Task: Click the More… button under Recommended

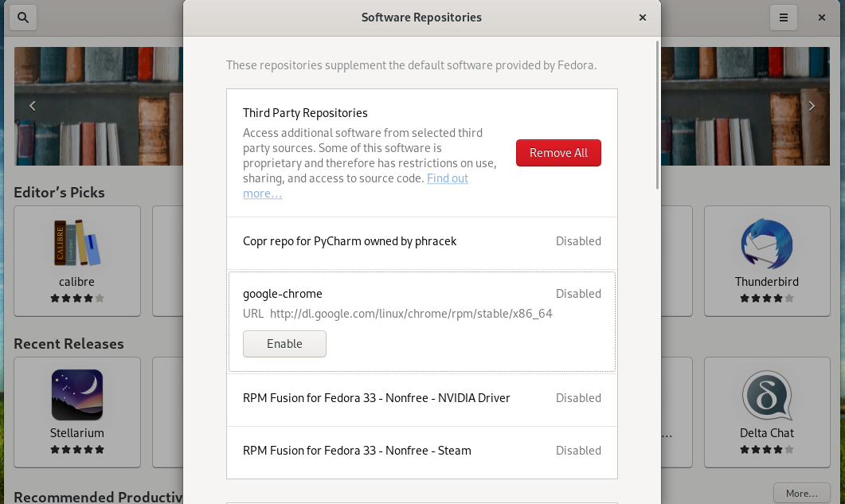Action: pos(801,494)
